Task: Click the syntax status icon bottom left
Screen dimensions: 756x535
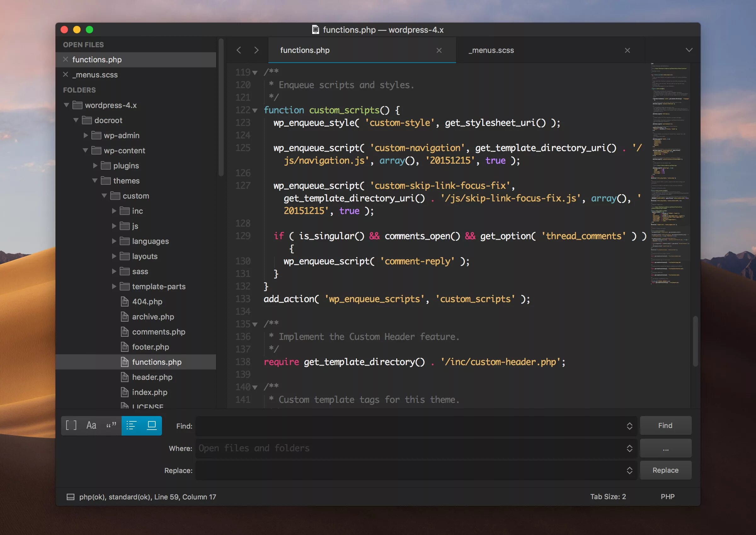Action: 71,497
